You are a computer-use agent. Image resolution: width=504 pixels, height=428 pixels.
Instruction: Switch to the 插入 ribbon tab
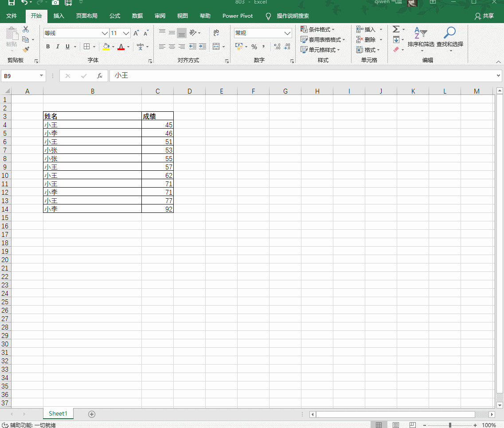coord(59,16)
